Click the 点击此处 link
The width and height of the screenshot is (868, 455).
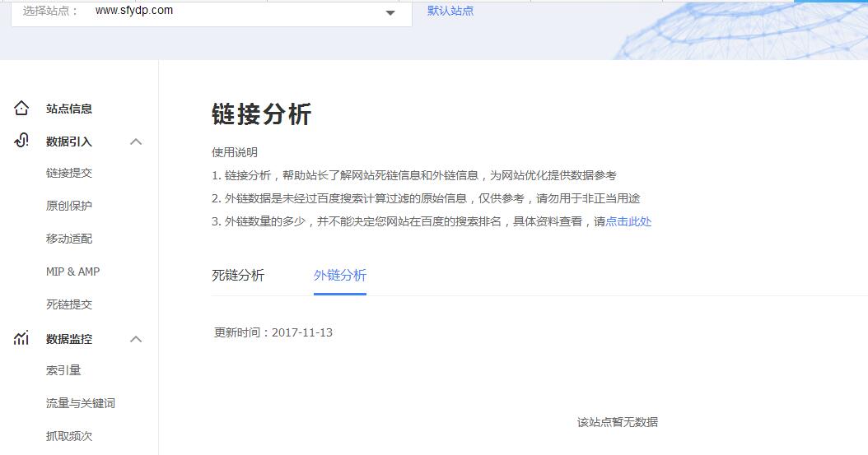[628, 221]
